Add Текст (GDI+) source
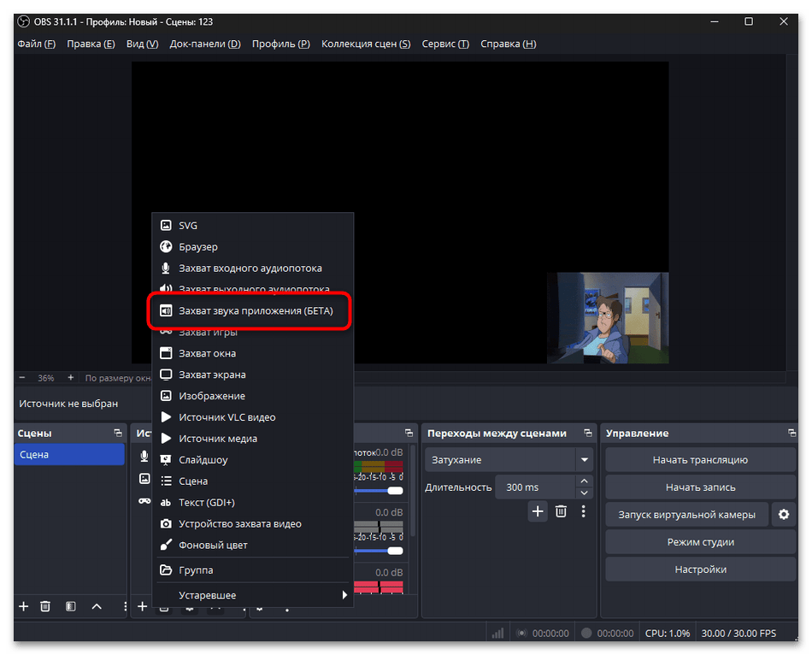 (253, 503)
